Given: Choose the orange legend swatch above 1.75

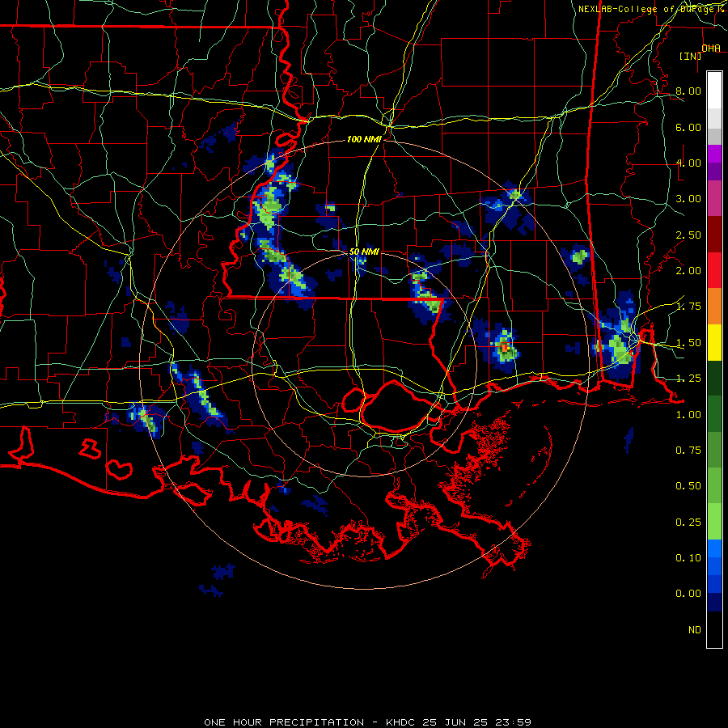Looking at the screenshot, I should tap(714, 307).
